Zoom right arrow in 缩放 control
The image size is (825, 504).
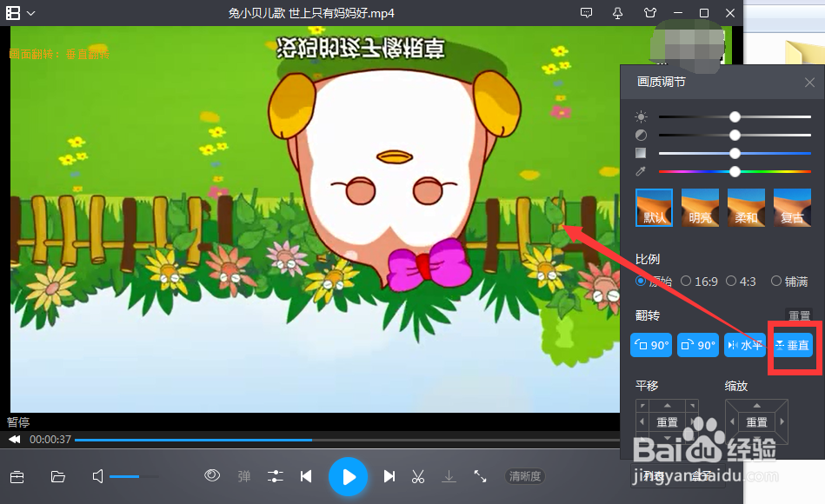782,422
